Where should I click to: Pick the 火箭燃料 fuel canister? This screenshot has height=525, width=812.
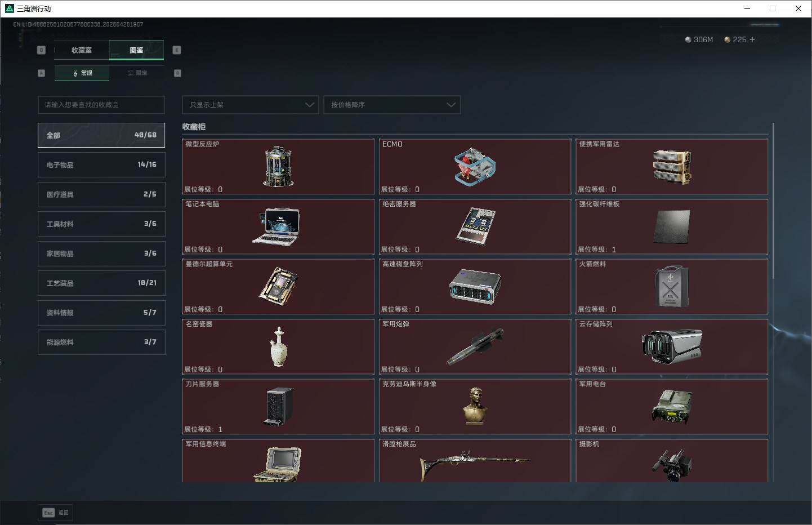(x=672, y=287)
